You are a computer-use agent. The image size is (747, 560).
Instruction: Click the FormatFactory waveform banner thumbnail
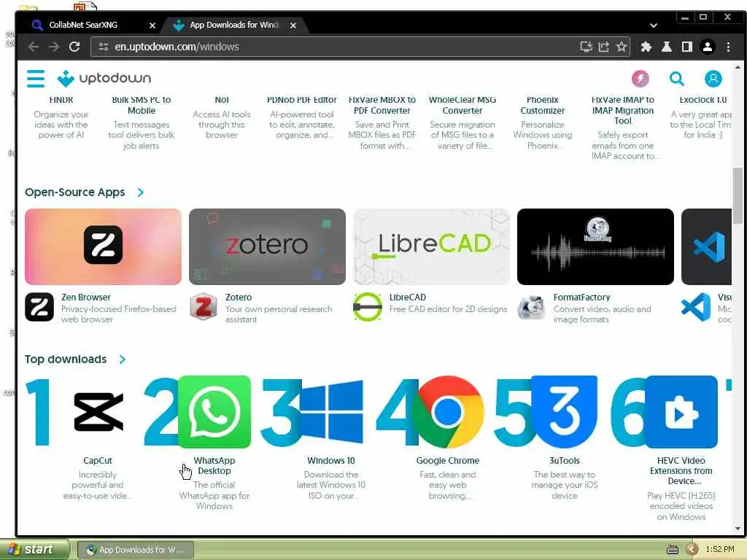[595, 246]
